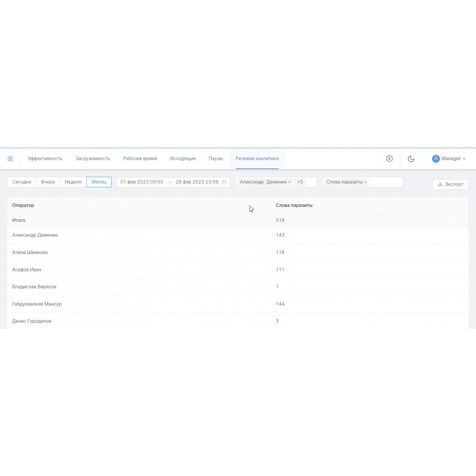Viewport: 476px width, 476px height.
Task: Click the Экспорт download button
Action: [450, 184]
